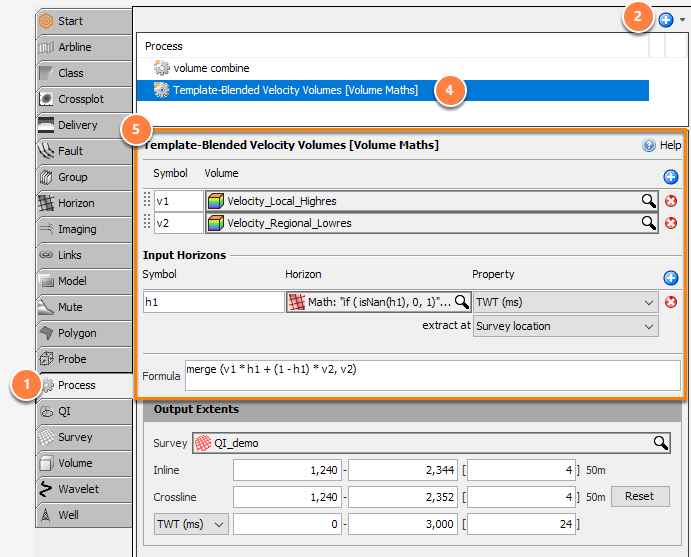Remove the v2 volume row
Image resolution: width=691 pixels, height=557 pixels.
click(x=671, y=223)
